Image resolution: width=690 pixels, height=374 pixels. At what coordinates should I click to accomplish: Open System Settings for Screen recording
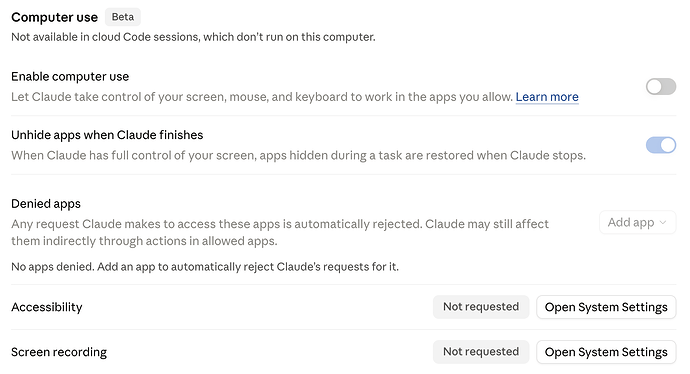[606, 352]
